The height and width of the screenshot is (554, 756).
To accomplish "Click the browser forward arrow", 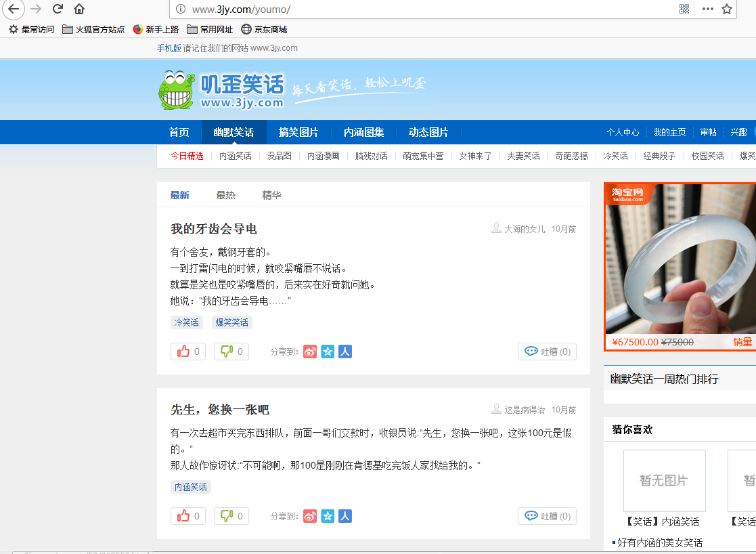I will [x=36, y=9].
